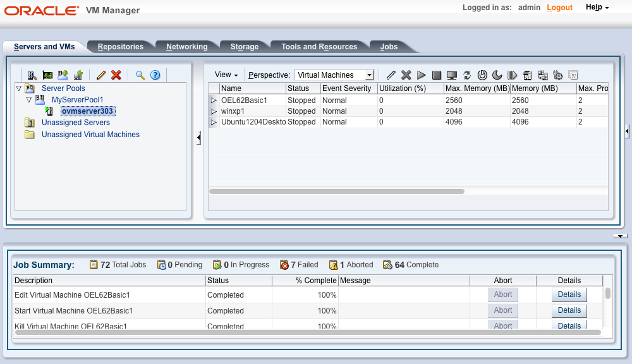Expand the winxp1 row details
The width and height of the screenshot is (632, 364).
[x=214, y=111]
